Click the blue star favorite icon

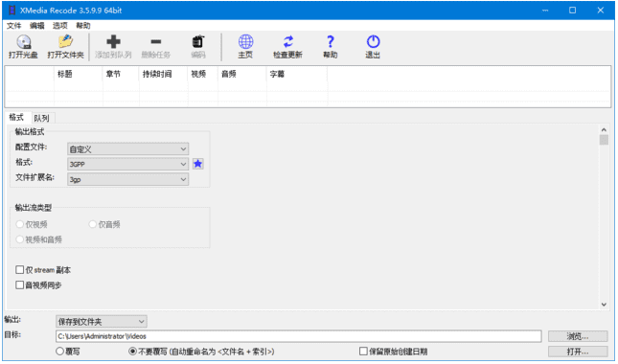pyautogui.click(x=197, y=164)
